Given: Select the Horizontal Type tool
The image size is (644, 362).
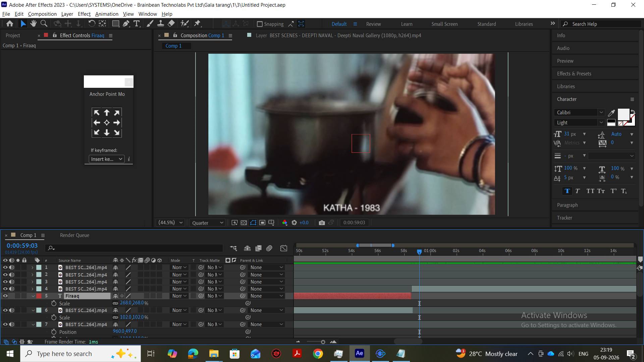Looking at the screenshot, I should [x=137, y=23].
